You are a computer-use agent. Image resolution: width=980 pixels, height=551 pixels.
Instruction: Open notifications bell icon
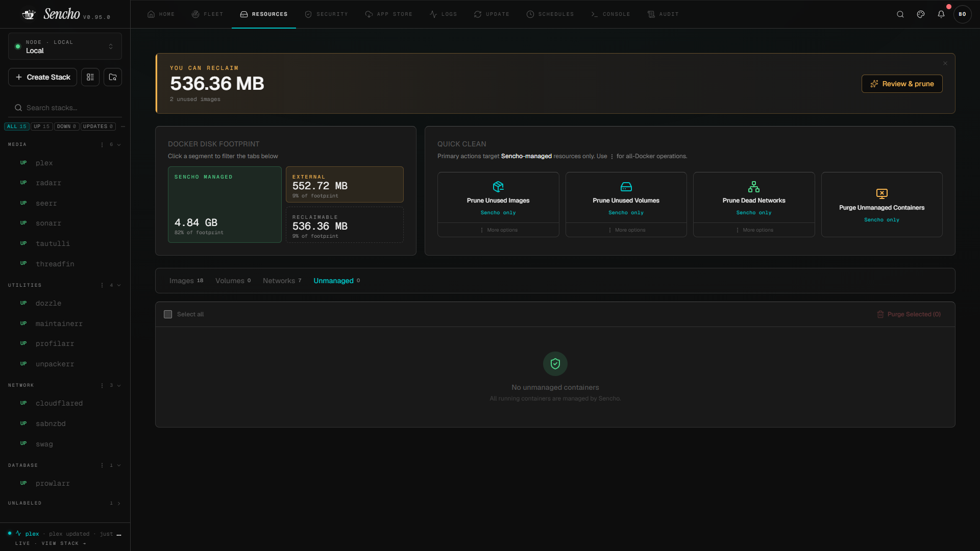pos(941,14)
